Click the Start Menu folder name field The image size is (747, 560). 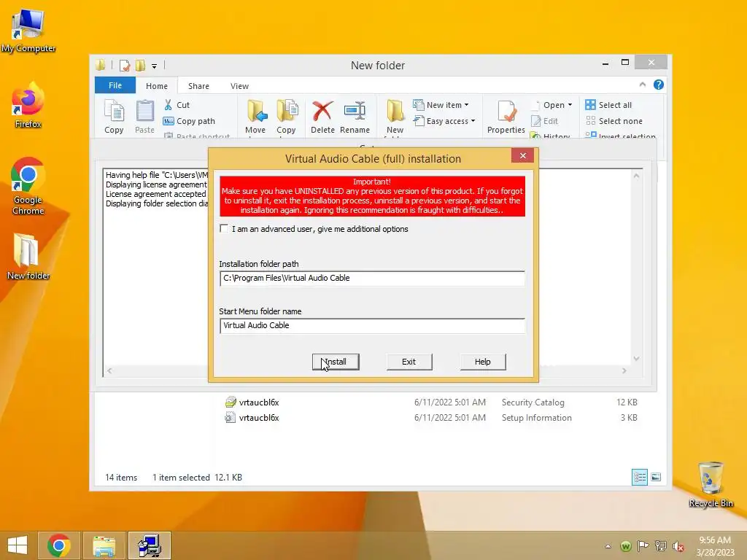point(372,326)
